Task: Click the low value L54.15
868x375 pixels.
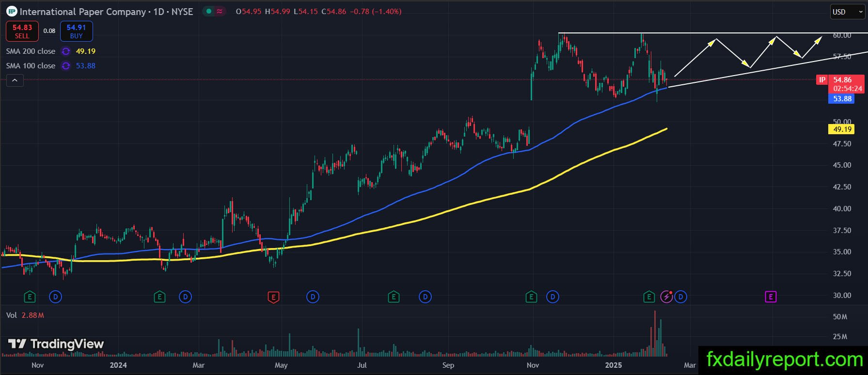Action: pyautogui.click(x=306, y=12)
